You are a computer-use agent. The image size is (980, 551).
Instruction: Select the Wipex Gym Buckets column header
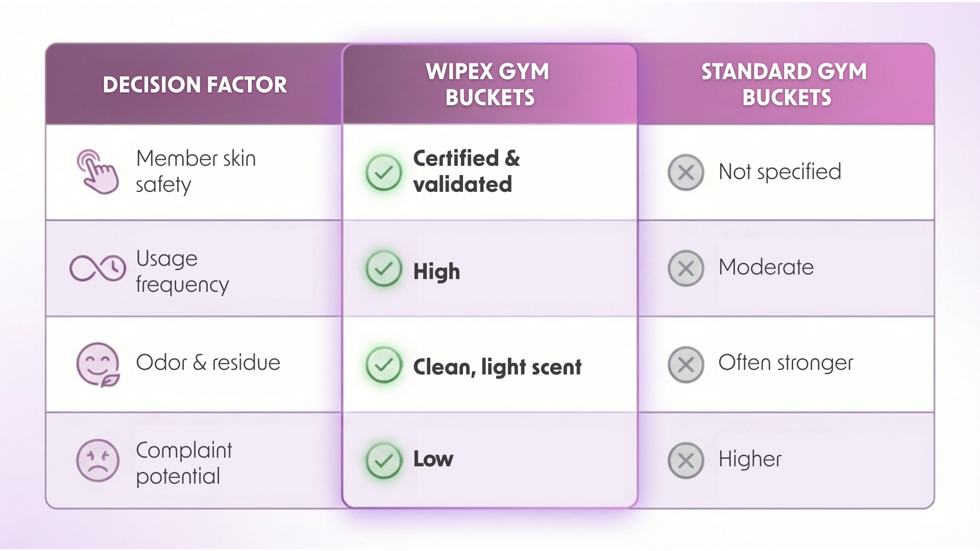tap(489, 85)
